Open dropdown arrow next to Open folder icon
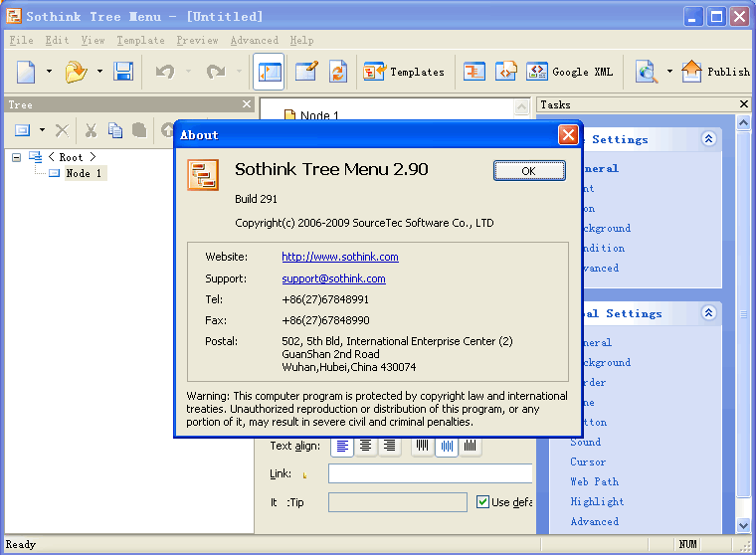 99,72
